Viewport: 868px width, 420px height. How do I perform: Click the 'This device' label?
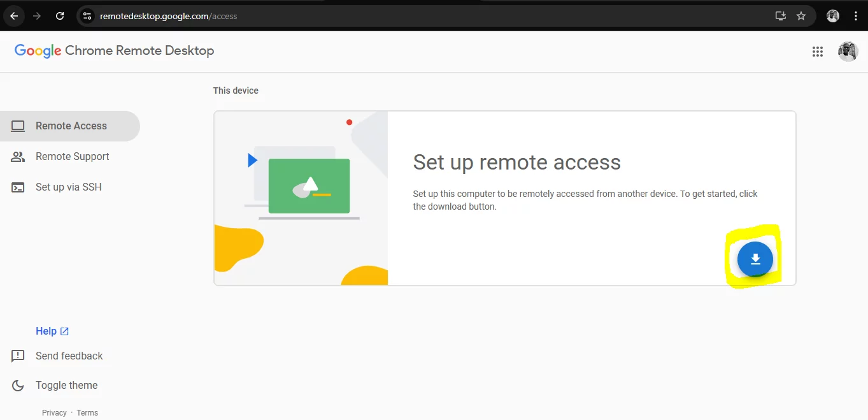[236, 91]
